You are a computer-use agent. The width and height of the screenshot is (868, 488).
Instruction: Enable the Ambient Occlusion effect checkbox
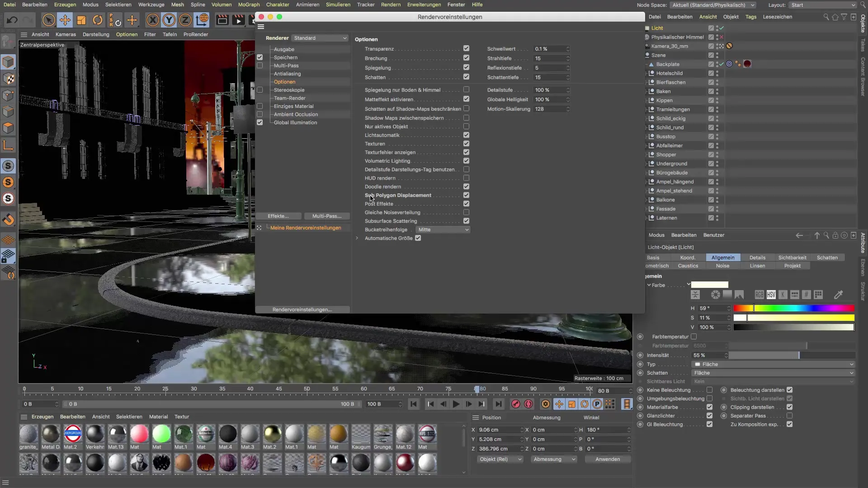tap(260, 114)
